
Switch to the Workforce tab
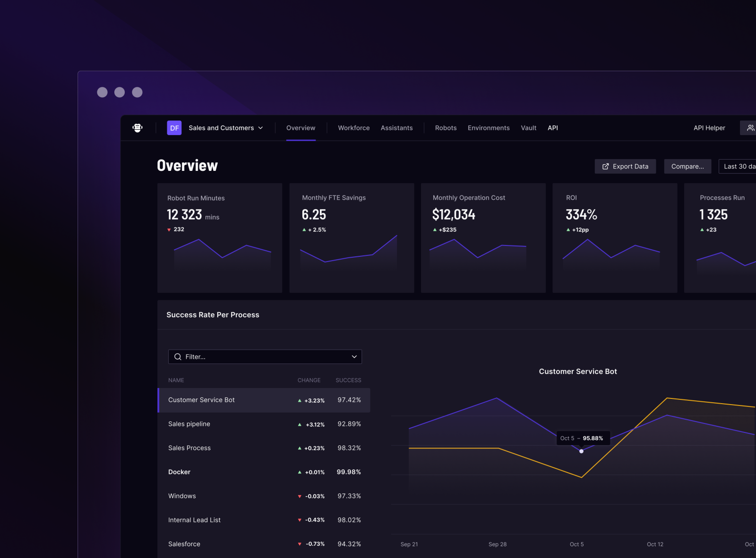(x=353, y=128)
